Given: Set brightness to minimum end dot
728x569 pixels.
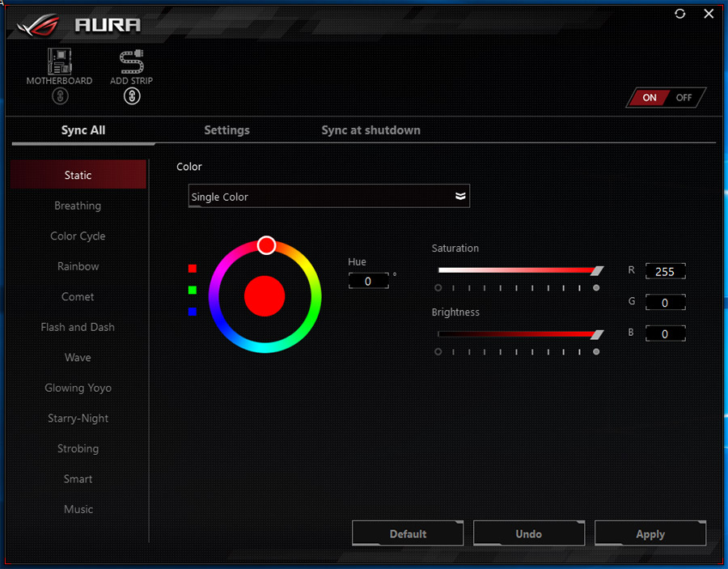Looking at the screenshot, I should [438, 351].
